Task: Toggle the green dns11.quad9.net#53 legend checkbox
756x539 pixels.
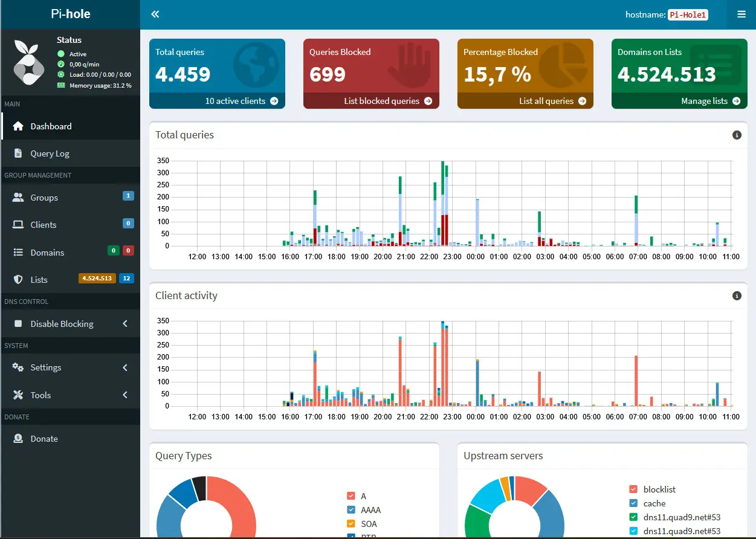Action: coord(633,517)
